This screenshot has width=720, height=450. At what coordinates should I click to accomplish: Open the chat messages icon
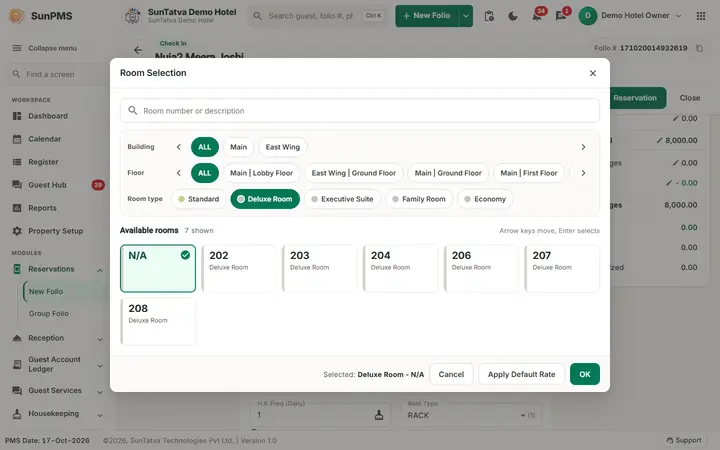click(x=561, y=16)
